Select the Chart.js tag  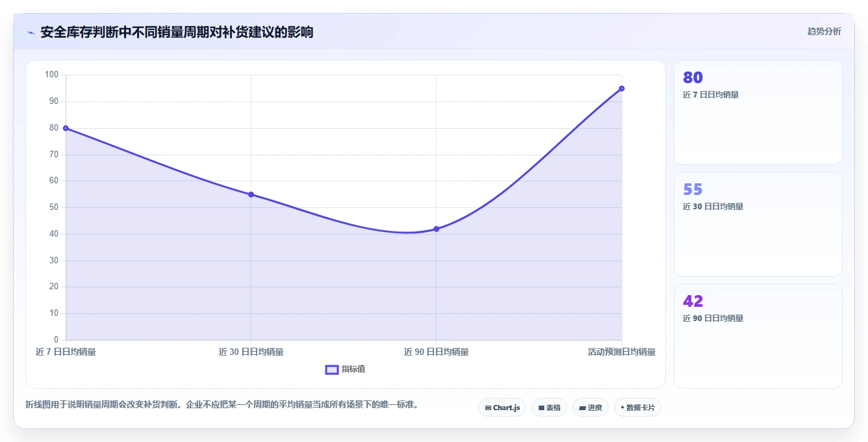coord(502,408)
